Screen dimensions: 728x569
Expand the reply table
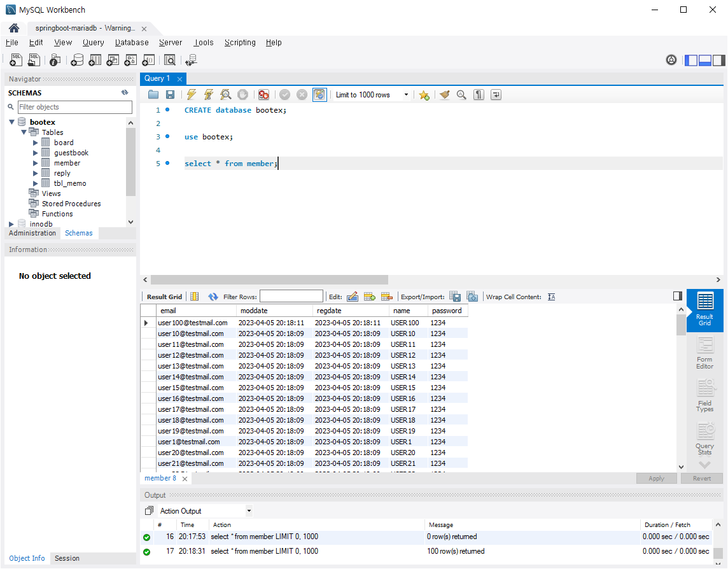coord(35,173)
